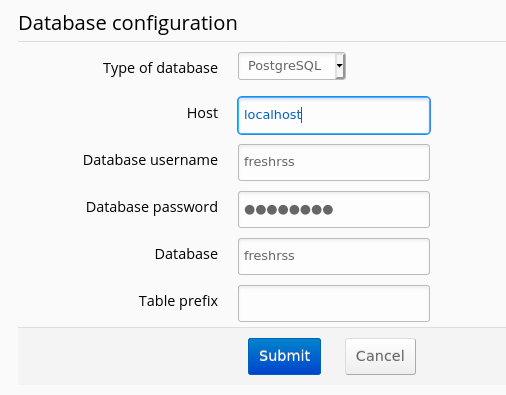
Task: Cancel the database configuration
Action: tap(380, 356)
